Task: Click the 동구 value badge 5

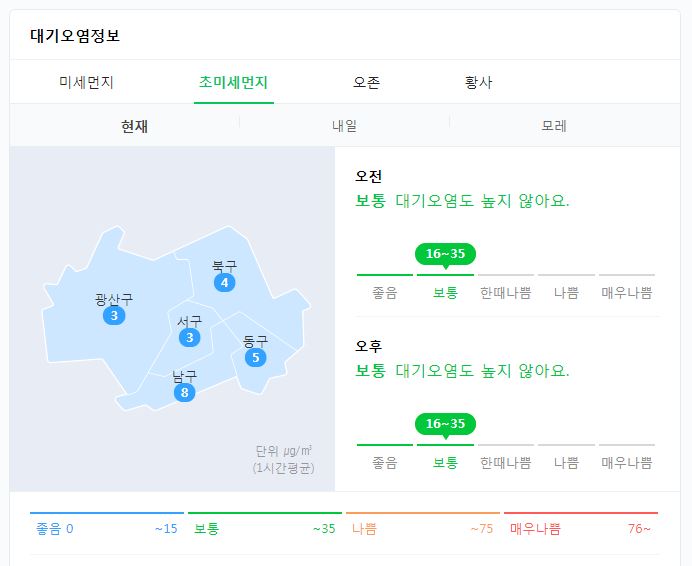Action: click(x=255, y=358)
